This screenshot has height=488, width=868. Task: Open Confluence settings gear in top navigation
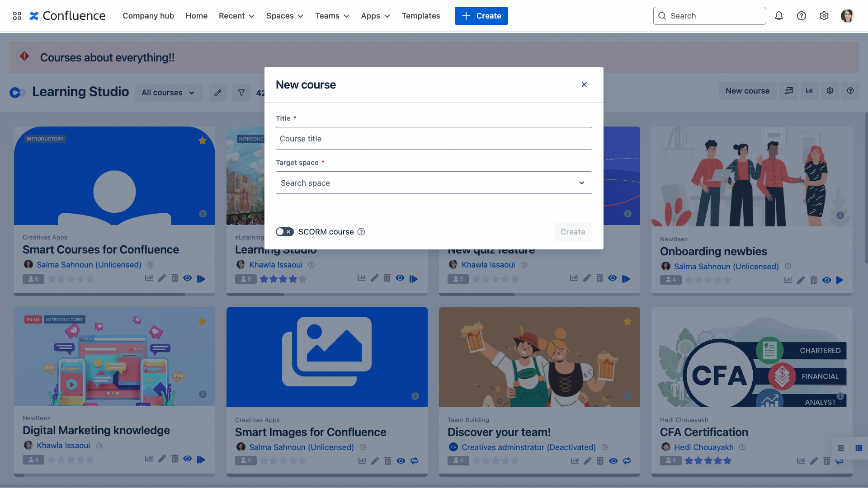(x=824, y=16)
